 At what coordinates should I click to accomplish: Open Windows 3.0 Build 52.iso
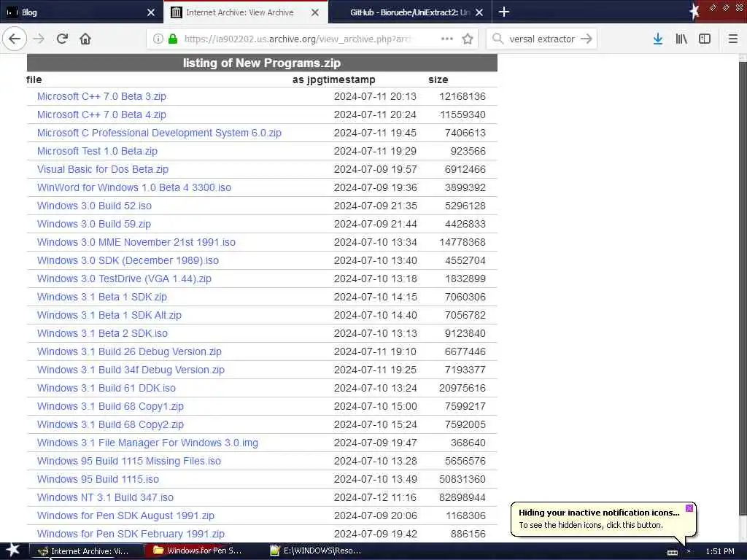pos(94,206)
